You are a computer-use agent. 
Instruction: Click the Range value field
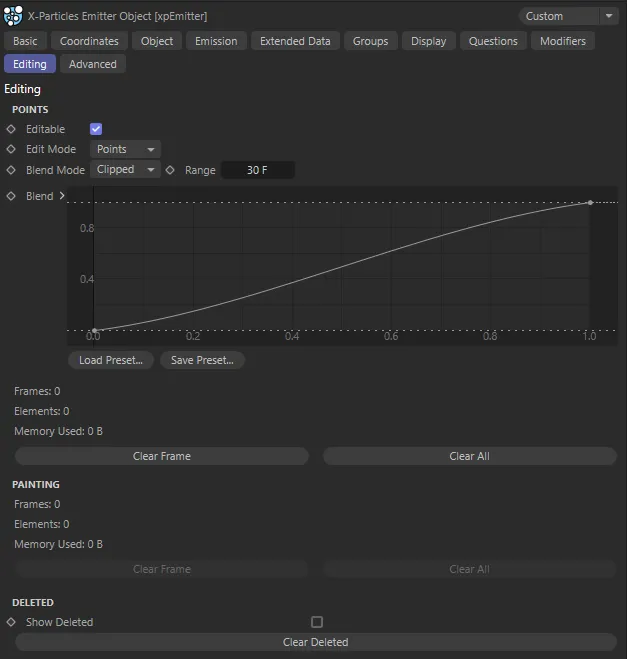click(257, 170)
